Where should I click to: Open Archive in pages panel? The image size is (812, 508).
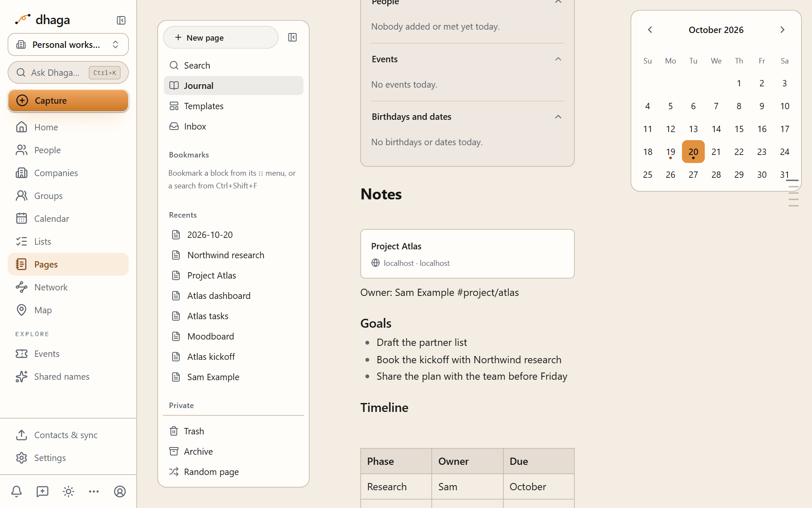(233, 451)
